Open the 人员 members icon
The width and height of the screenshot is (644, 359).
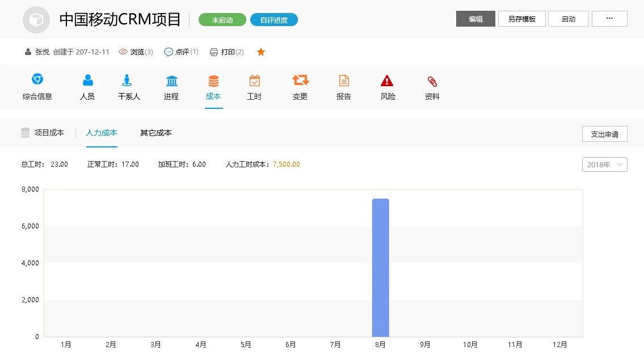click(87, 80)
